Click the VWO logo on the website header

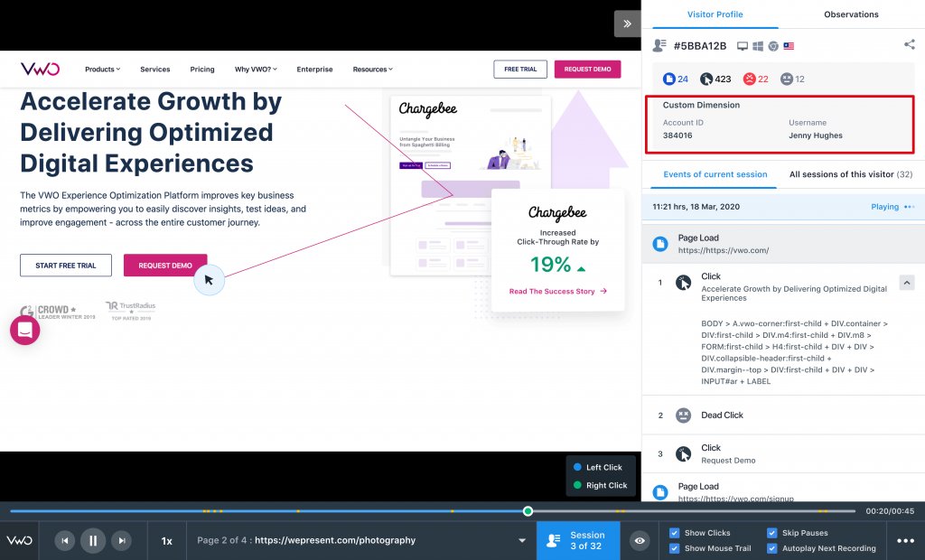pos(40,69)
